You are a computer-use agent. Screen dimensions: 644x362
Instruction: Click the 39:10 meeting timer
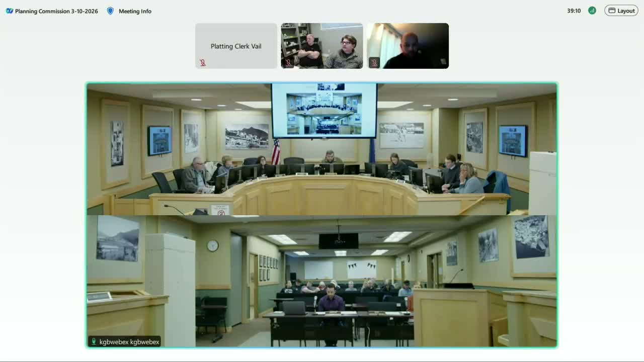pos(574,11)
